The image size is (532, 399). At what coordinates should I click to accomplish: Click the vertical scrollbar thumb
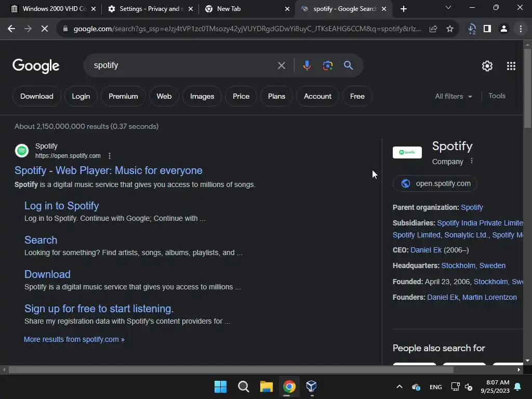527,88
